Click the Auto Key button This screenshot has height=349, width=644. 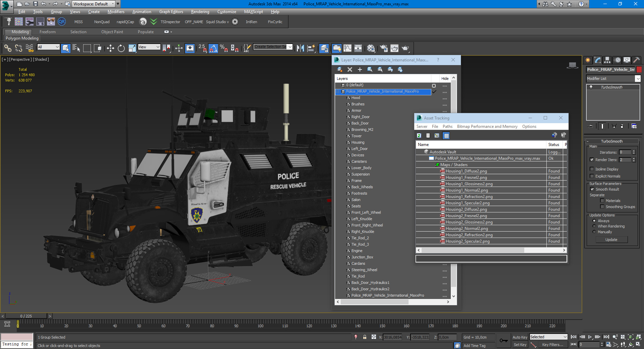(x=520, y=337)
